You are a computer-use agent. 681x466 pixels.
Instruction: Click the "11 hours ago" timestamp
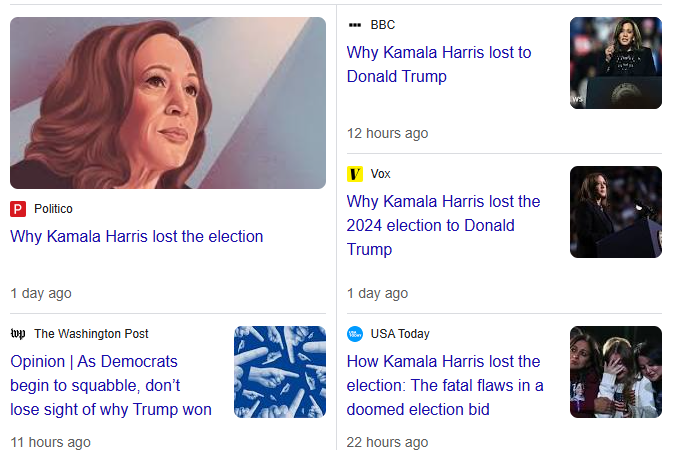(x=50, y=442)
